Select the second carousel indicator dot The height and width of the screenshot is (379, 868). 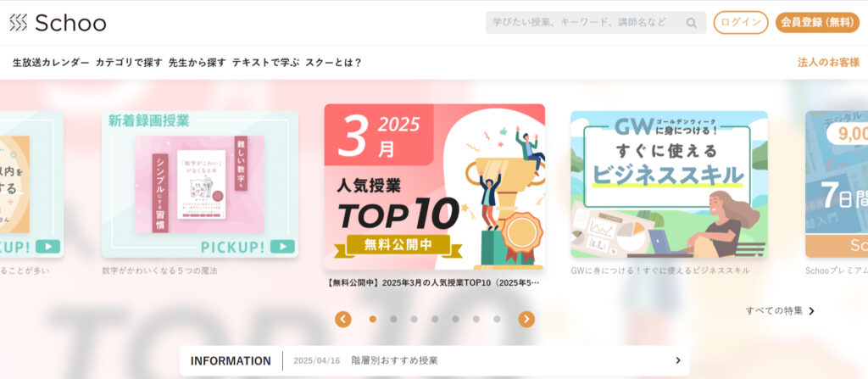point(393,319)
